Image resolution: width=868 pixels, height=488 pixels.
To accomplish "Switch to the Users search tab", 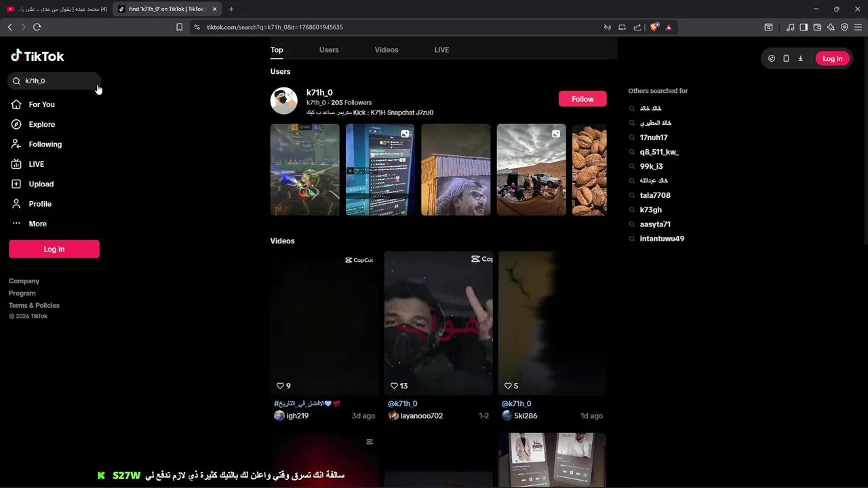I will click(x=329, y=49).
